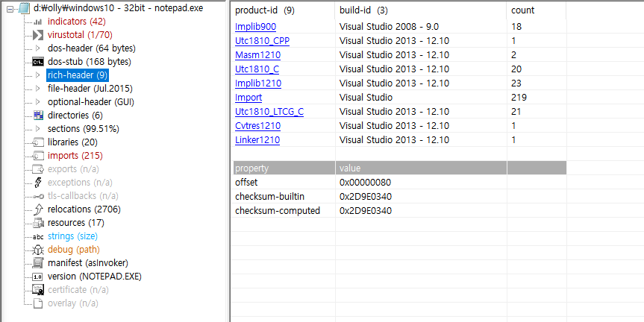Click the resources icon
644x322 pixels.
click(x=38, y=223)
